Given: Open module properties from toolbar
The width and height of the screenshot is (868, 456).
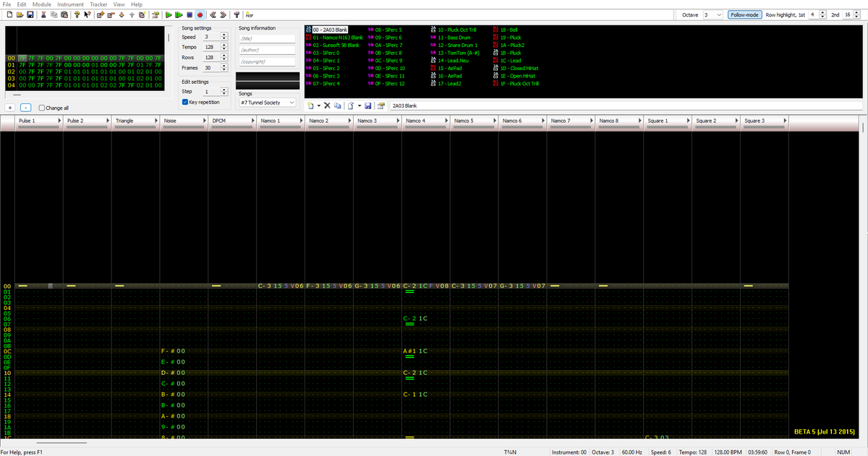Looking at the screenshot, I should click(x=156, y=14).
